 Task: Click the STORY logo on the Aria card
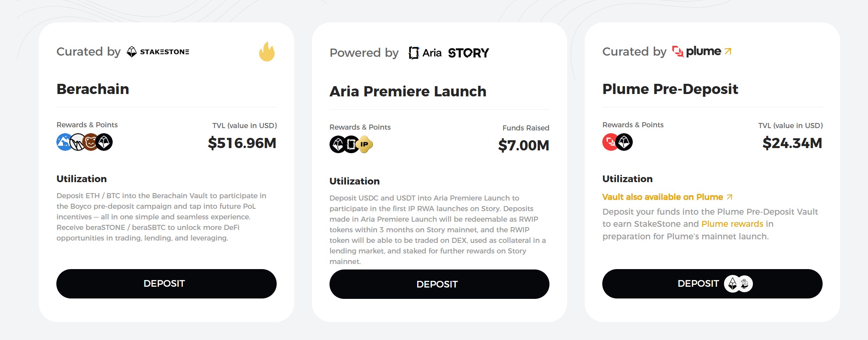[468, 53]
